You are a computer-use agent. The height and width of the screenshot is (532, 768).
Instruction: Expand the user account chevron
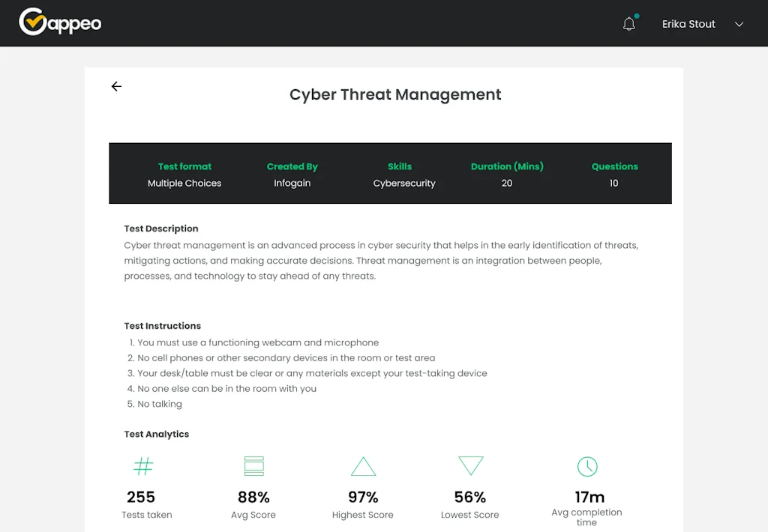click(739, 24)
